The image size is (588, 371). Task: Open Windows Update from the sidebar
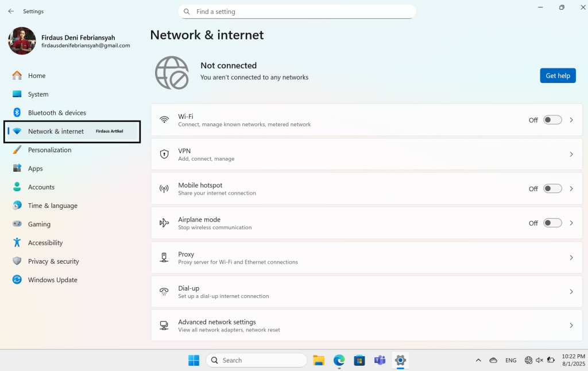pyautogui.click(x=53, y=280)
